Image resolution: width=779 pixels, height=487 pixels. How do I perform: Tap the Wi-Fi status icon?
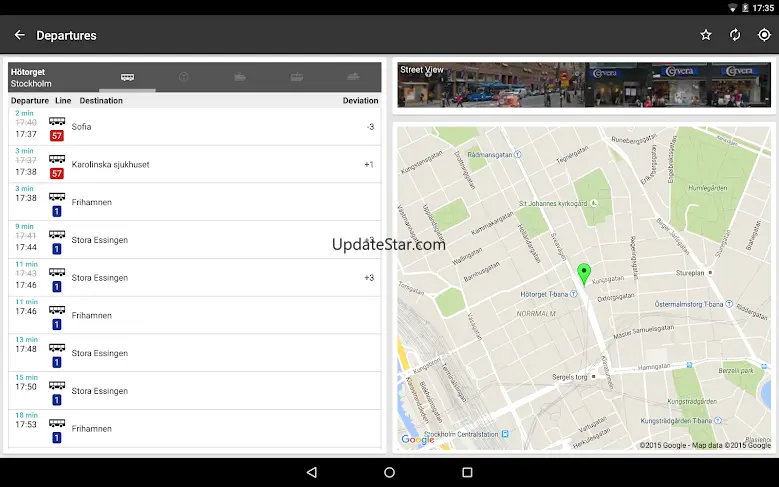(x=732, y=7)
